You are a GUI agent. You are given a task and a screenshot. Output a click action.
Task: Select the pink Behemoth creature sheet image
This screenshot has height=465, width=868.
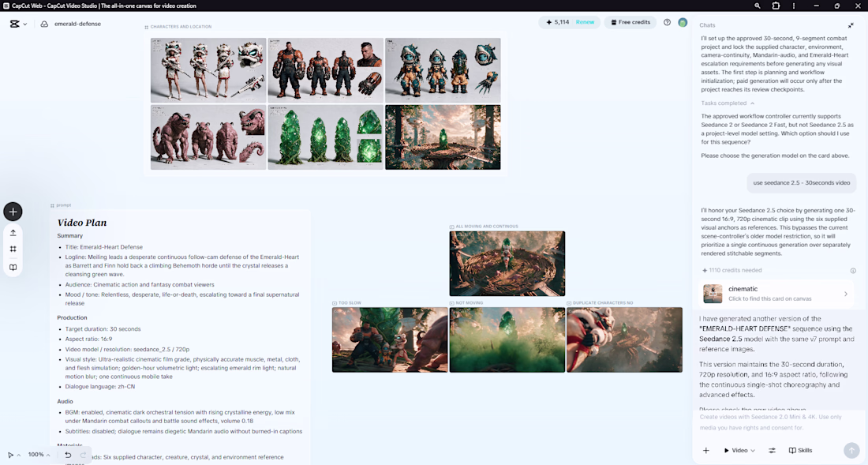tap(208, 137)
